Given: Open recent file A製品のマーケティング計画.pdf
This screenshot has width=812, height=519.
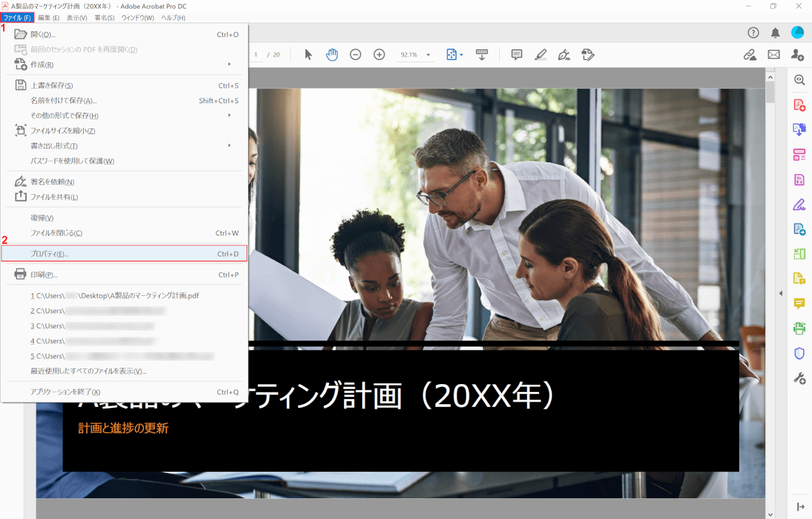Looking at the screenshot, I should pyautogui.click(x=114, y=296).
